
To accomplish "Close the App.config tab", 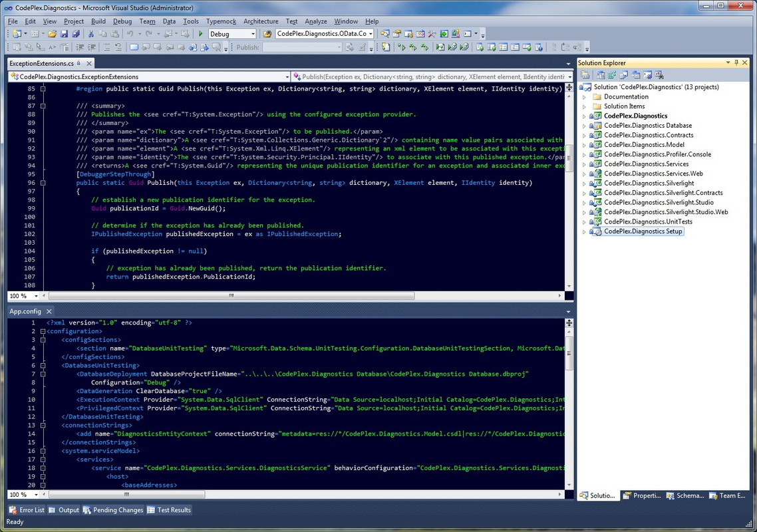I will coord(49,311).
